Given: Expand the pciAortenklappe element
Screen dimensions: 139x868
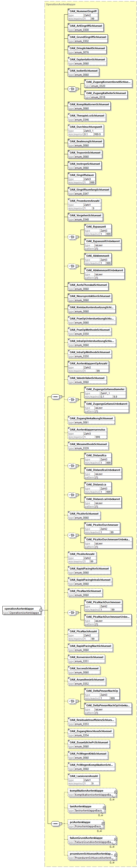Looking at the screenshot, I should (103, 824).
